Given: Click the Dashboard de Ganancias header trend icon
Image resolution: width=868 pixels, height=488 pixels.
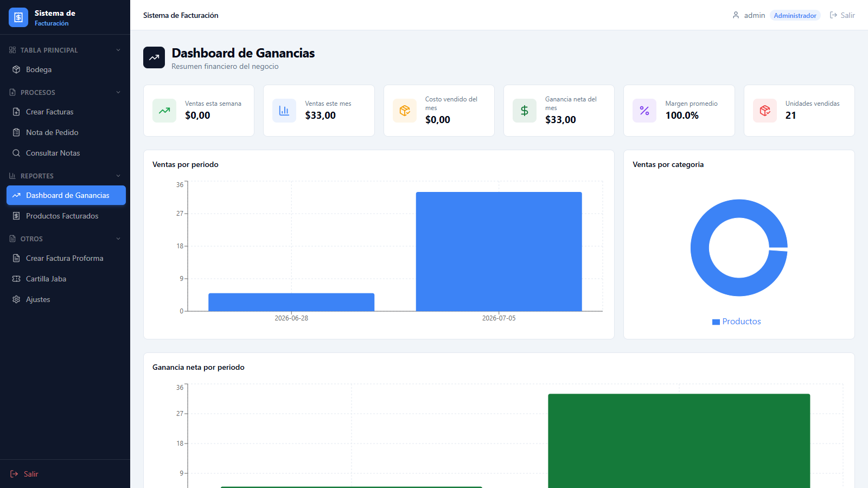Looking at the screenshot, I should (x=154, y=57).
